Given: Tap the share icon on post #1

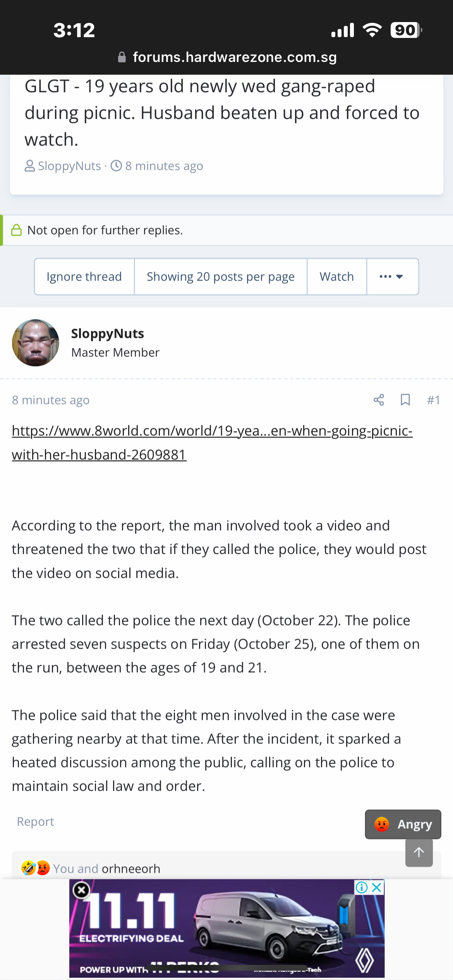Looking at the screenshot, I should [x=379, y=400].
